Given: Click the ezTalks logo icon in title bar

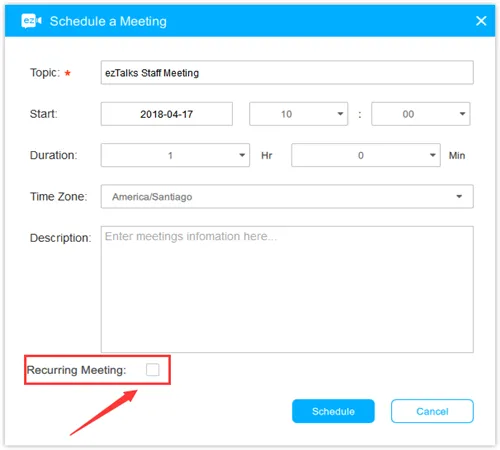Looking at the screenshot, I should coord(32,21).
